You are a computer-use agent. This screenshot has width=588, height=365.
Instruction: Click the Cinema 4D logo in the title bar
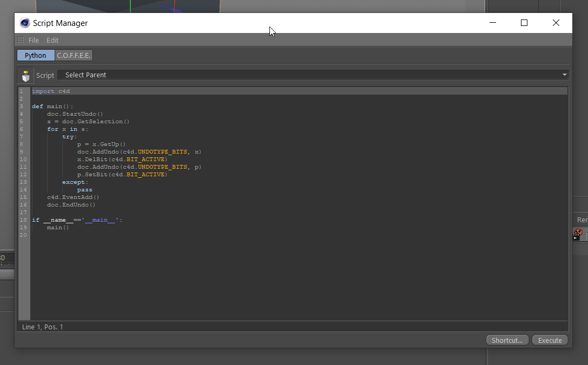tap(24, 23)
